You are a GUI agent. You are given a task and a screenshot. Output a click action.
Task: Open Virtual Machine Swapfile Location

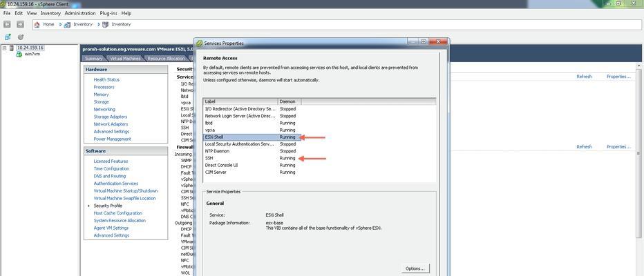(124, 198)
